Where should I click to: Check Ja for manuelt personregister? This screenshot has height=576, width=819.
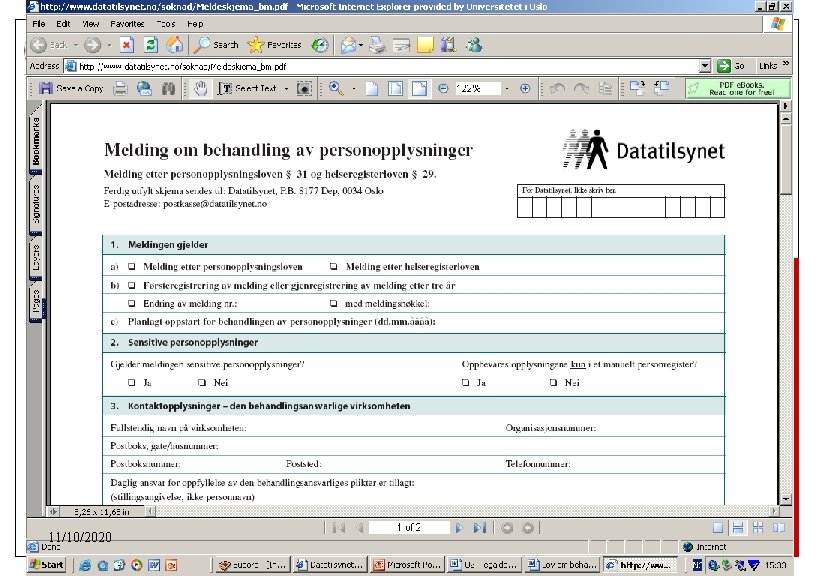point(465,383)
